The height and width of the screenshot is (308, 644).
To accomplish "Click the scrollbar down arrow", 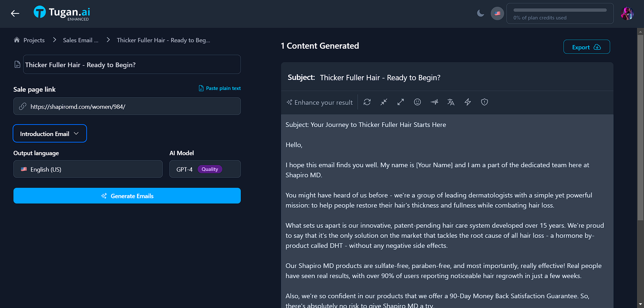I will point(640,304).
